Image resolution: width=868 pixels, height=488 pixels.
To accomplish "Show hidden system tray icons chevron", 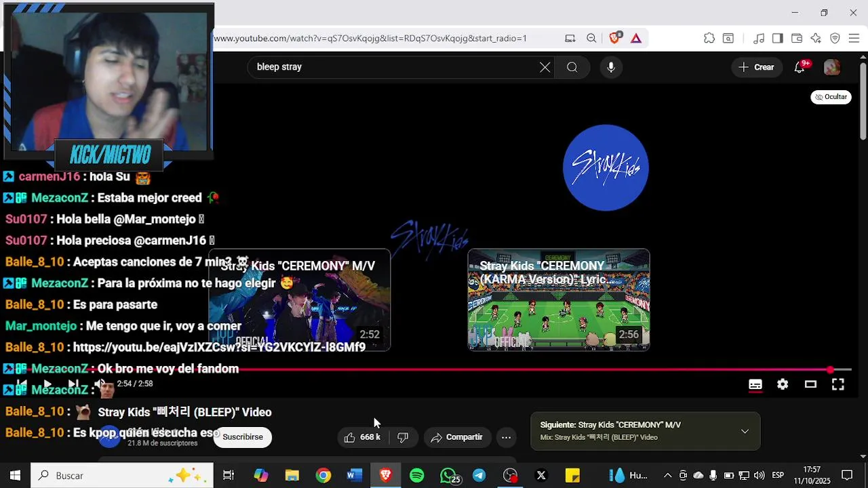I will pyautogui.click(x=667, y=476).
